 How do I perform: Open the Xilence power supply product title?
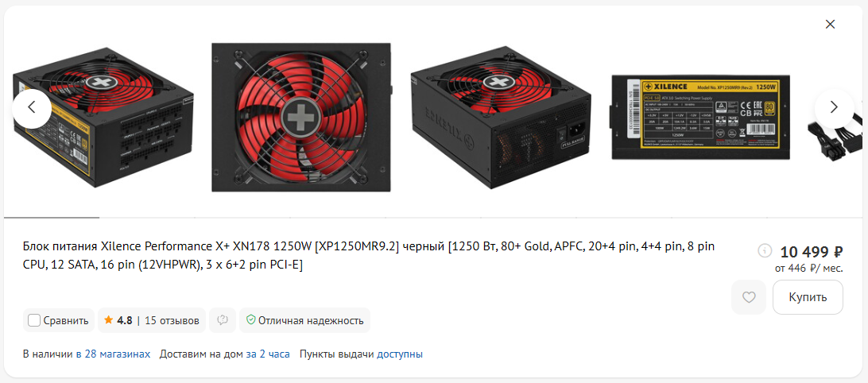tap(370, 256)
